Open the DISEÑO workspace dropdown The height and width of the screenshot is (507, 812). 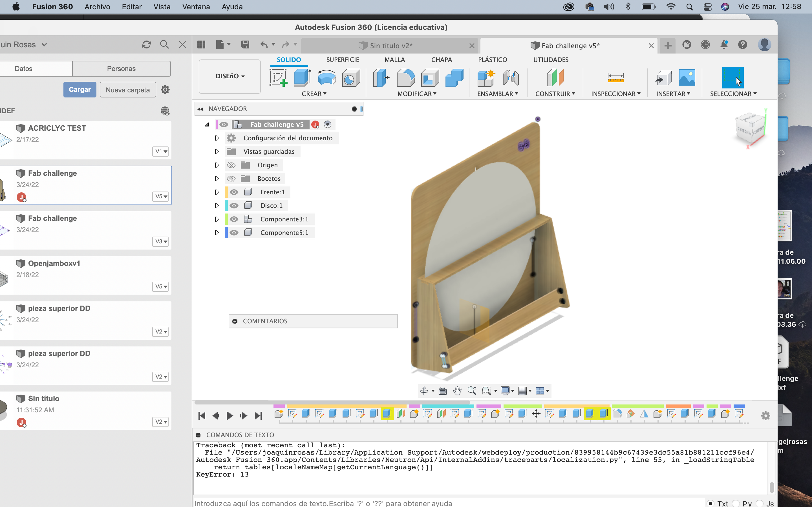[x=230, y=76]
